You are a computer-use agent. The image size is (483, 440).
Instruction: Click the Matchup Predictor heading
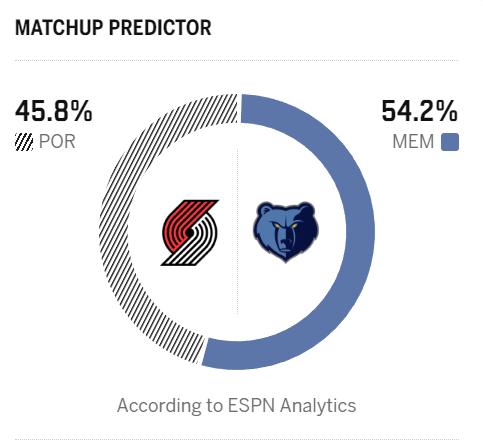[x=113, y=27]
